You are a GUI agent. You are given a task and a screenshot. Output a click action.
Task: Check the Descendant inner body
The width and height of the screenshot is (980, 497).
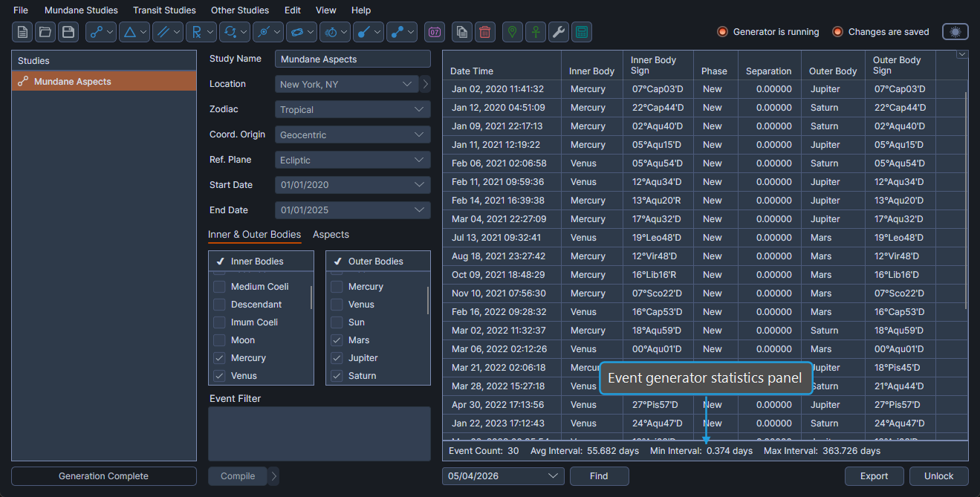click(219, 305)
